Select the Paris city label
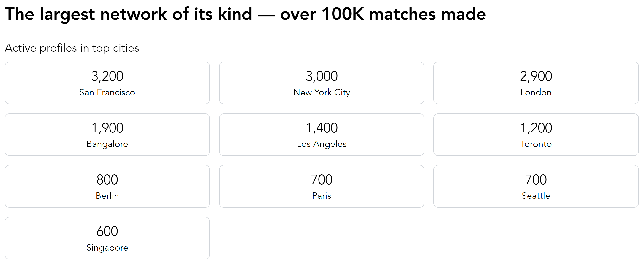The height and width of the screenshot is (270, 644). (322, 196)
